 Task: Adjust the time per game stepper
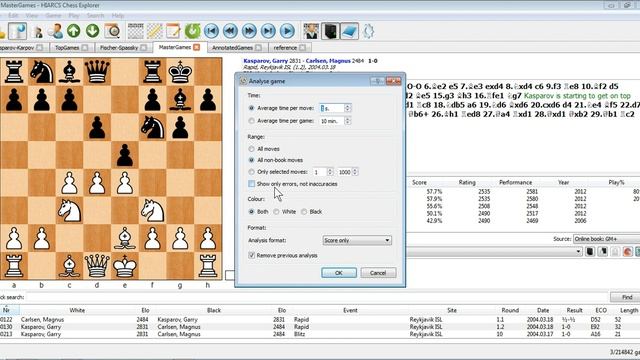(x=347, y=121)
